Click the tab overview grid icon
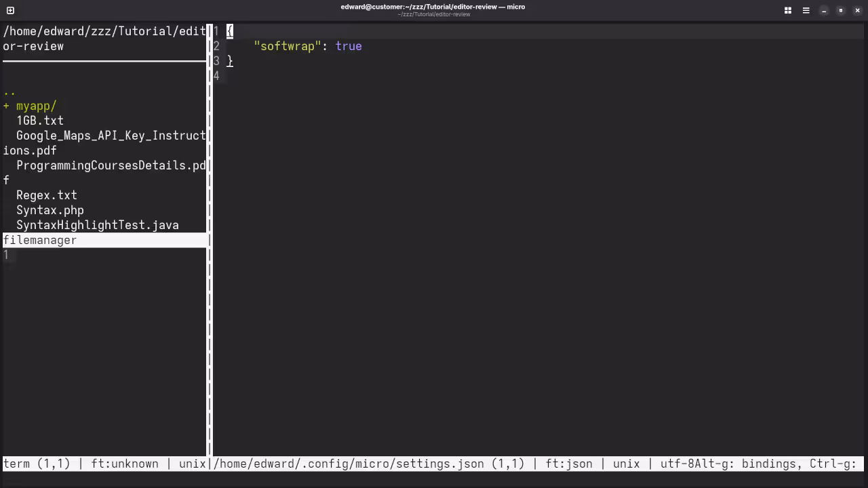Screen dimensions: 868x488 [787, 10]
